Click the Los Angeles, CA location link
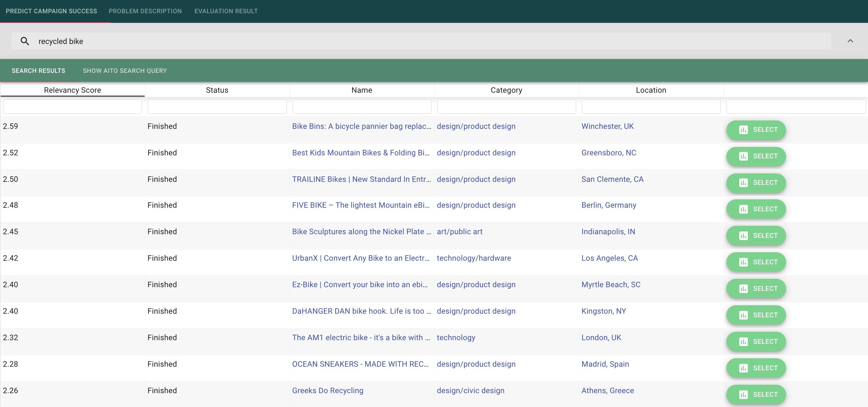Viewport: 868px width, 407px height. point(609,258)
